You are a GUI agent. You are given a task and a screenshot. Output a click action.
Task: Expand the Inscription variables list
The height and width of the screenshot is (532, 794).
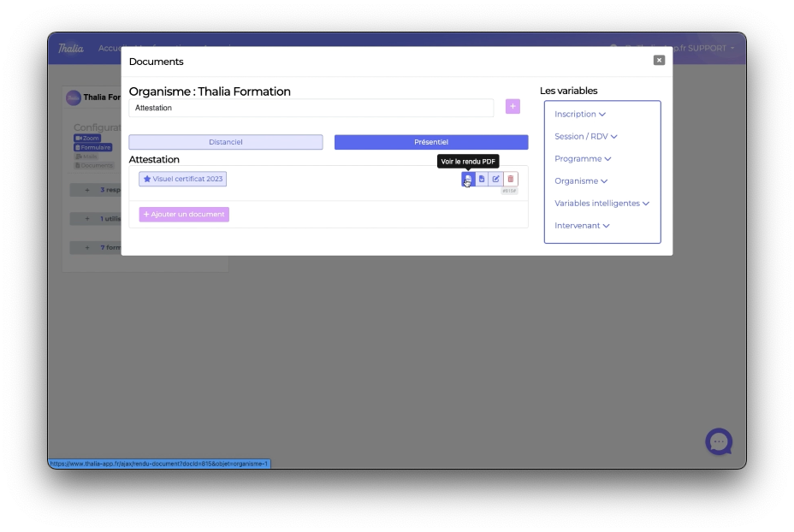click(579, 115)
